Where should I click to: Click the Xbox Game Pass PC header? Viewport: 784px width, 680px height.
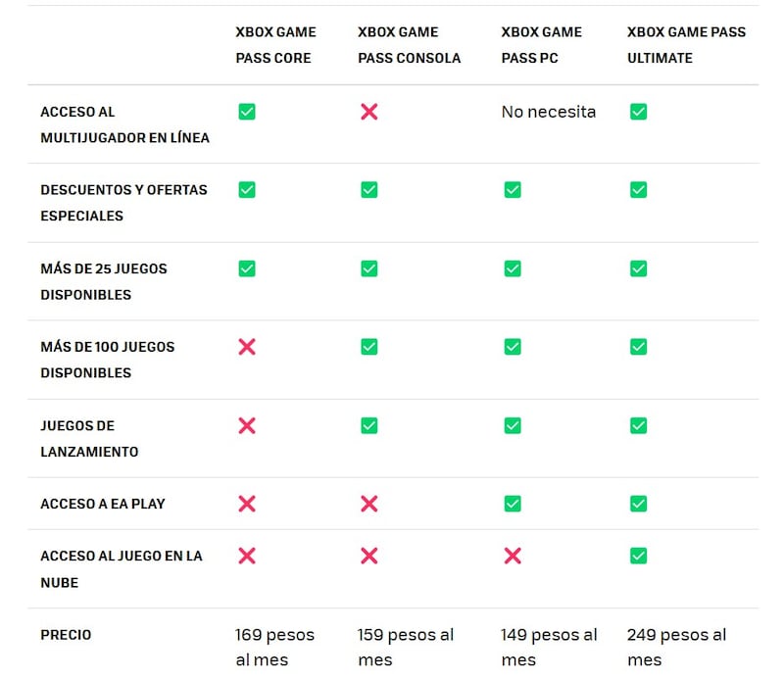click(x=541, y=45)
